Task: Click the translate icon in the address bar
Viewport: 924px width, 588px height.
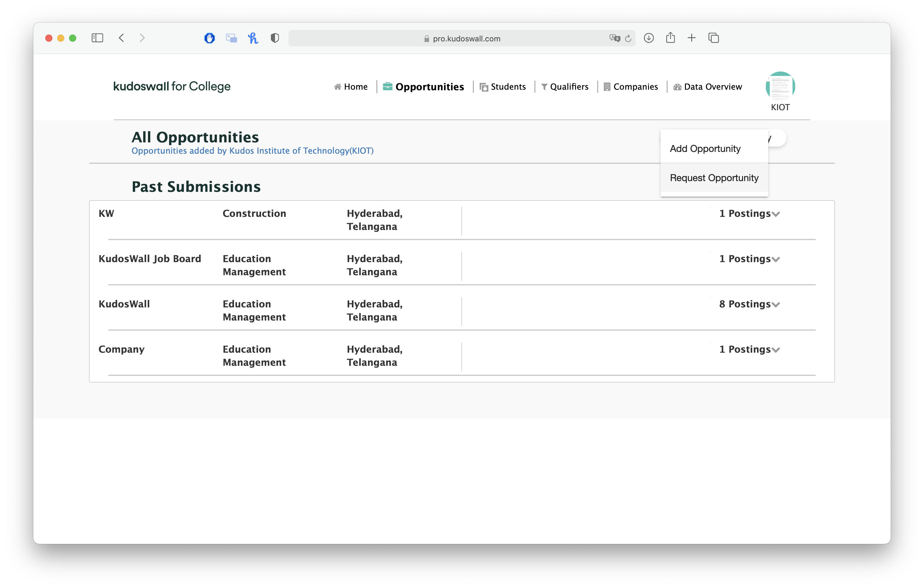Action: click(614, 38)
